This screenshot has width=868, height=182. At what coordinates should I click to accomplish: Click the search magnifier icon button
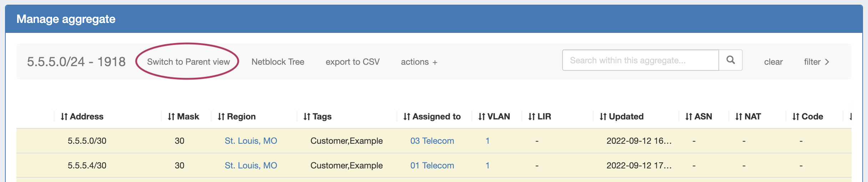730,60
